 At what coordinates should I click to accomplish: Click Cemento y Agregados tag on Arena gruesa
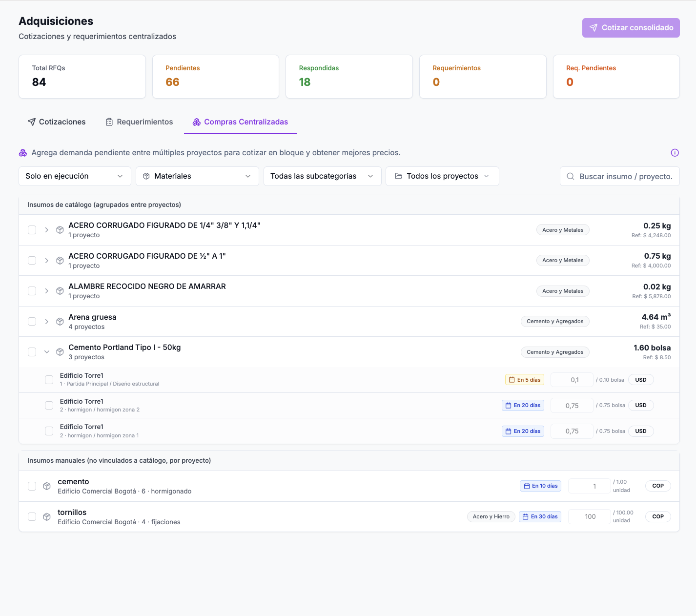(x=555, y=322)
